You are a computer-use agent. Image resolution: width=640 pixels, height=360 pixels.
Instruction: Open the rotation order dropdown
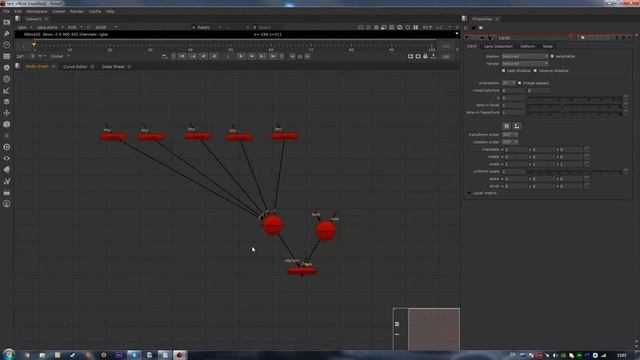tap(510, 142)
